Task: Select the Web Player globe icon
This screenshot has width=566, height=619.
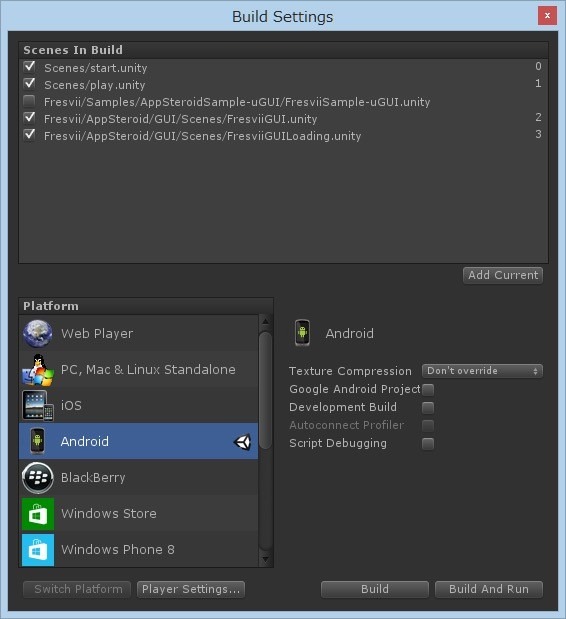Action: [37, 334]
